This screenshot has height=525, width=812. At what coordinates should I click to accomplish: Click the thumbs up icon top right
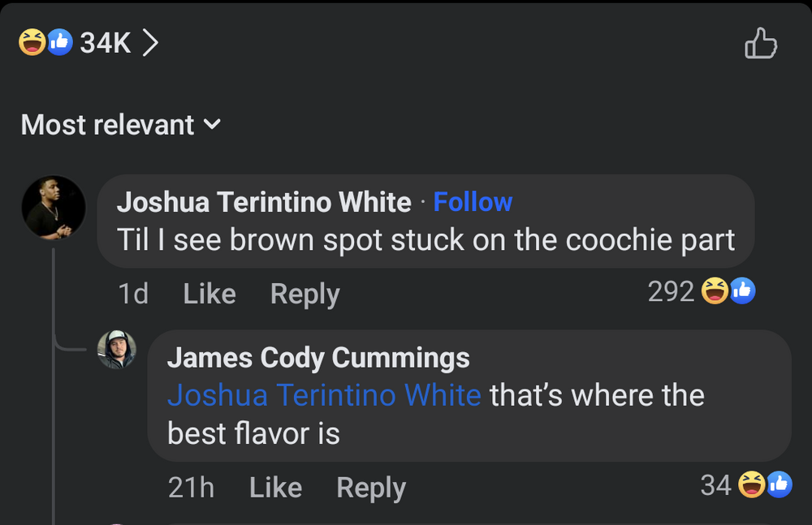click(762, 41)
